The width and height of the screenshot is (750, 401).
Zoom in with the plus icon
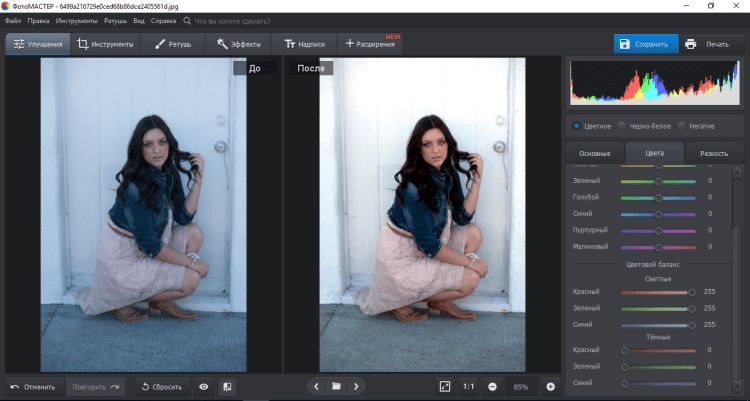[550, 386]
